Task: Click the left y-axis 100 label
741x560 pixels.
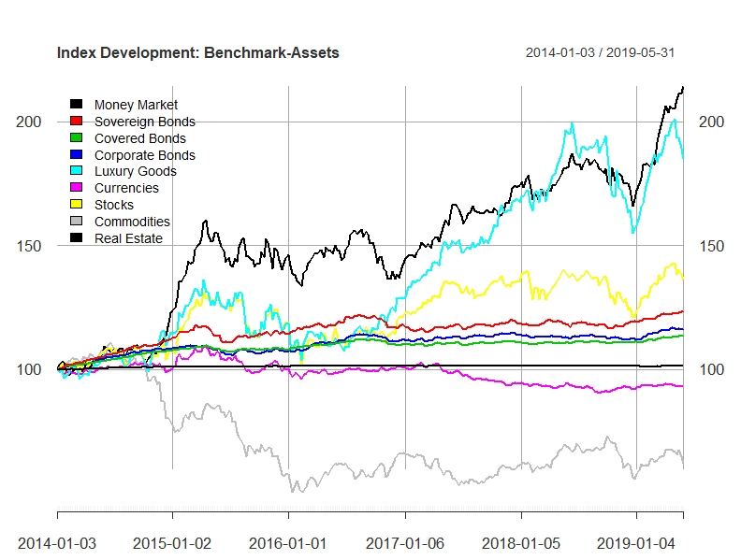Action: [29, 369]
